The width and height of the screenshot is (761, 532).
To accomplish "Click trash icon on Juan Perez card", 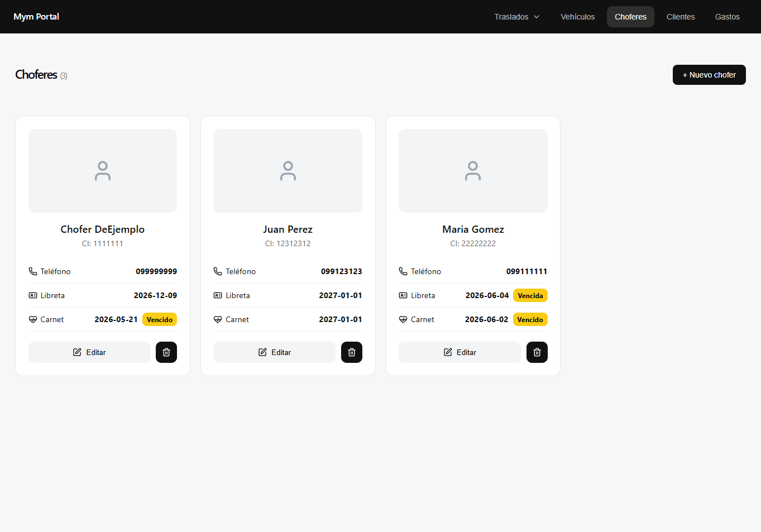I will coord(352,352).
